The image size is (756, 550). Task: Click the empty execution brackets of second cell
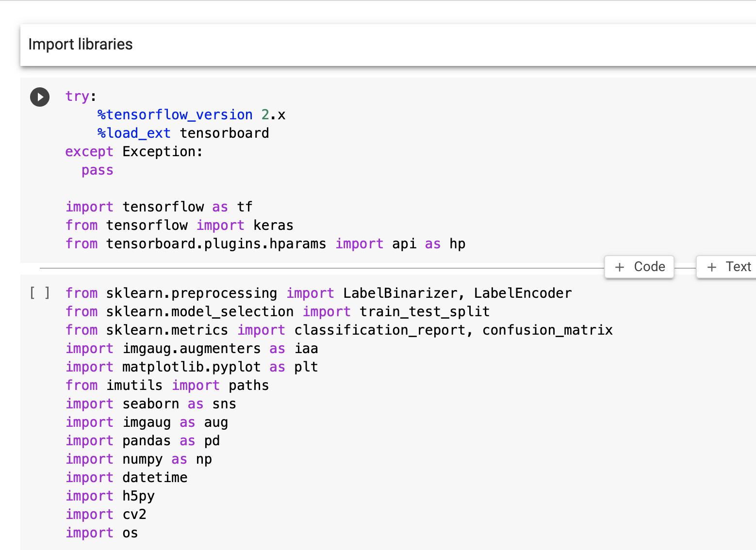40,293
